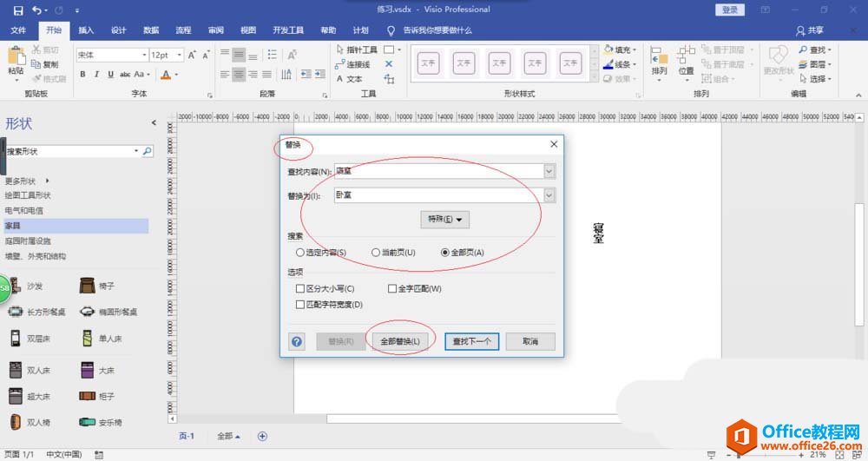This screenshot has width=868, height=461.
Task: Expand the 查找内容 history dropdown
Action: click(x=549, y=171)
